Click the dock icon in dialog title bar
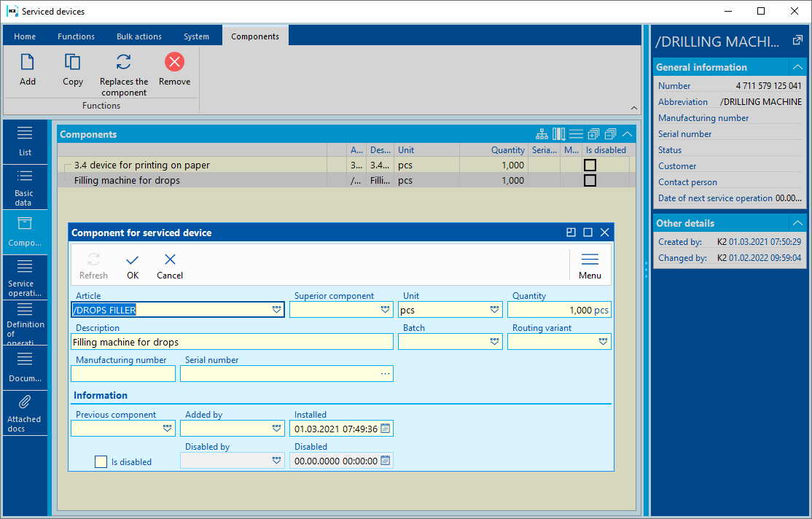 [x=571, y=233]
